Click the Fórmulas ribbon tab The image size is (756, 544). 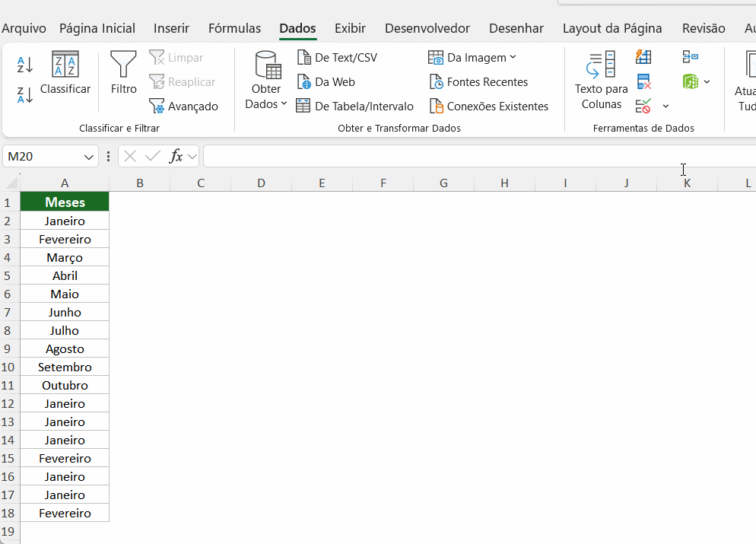tap(234, 28)
